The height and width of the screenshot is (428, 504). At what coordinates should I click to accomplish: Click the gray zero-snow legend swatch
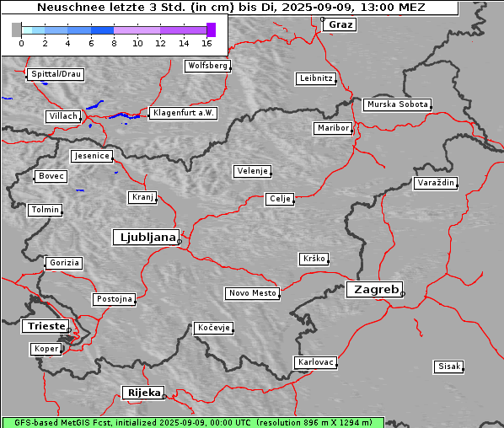pyautogui.click(x=16, y=29)
